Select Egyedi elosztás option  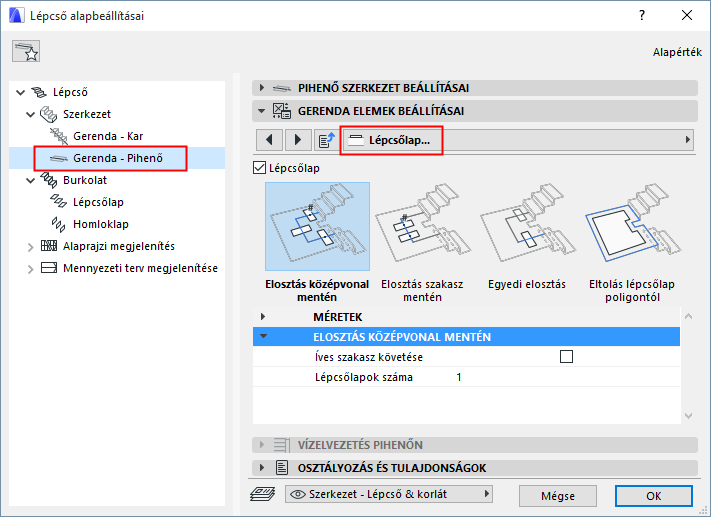(x=527, y=236)
